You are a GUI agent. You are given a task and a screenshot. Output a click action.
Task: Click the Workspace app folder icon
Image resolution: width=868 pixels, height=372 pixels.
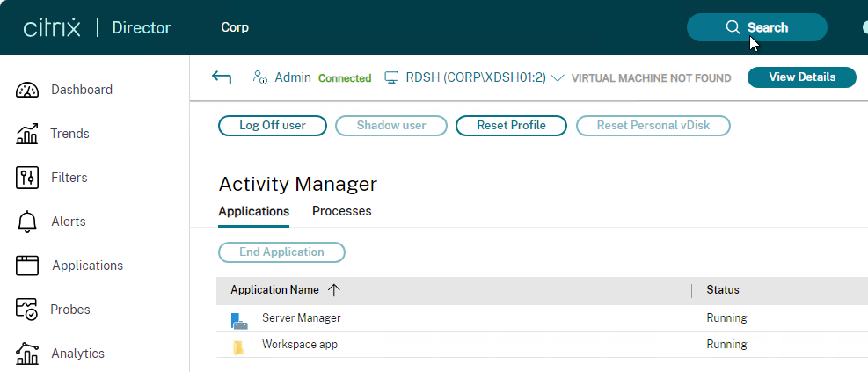coord(238,347)
